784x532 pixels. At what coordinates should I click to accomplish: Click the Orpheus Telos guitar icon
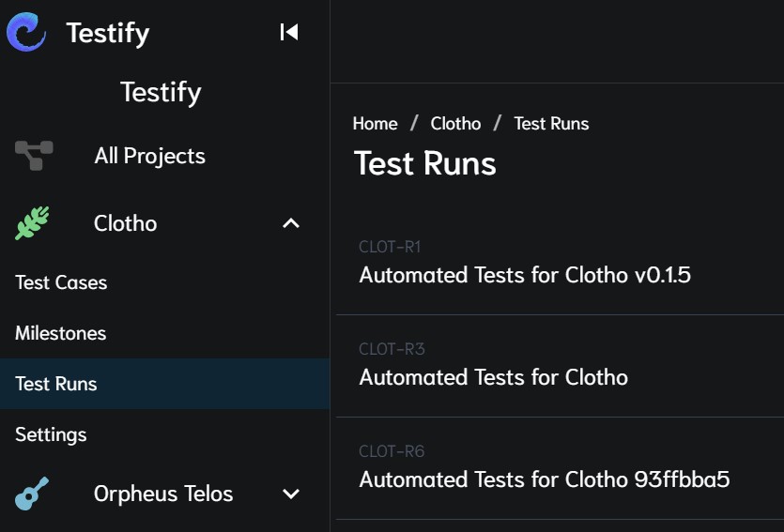(33, 494)
